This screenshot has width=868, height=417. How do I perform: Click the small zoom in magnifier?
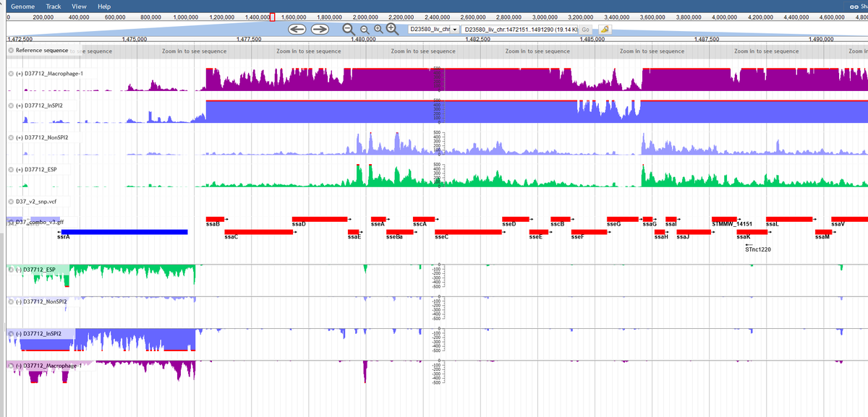tap(378, 30)
